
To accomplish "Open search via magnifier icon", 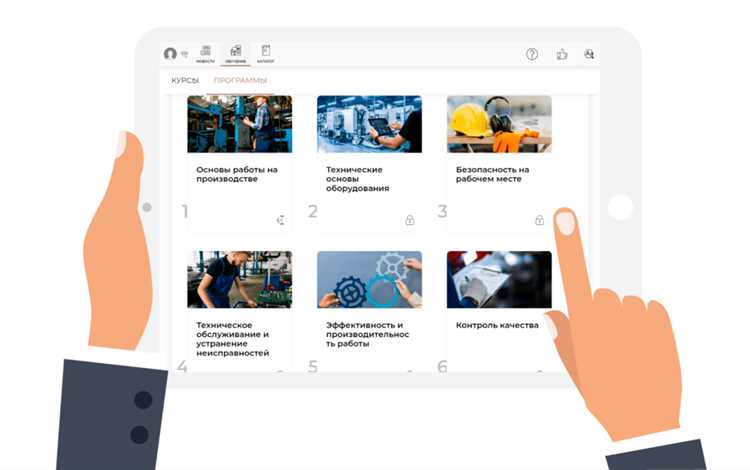I will tap(589, 54).
